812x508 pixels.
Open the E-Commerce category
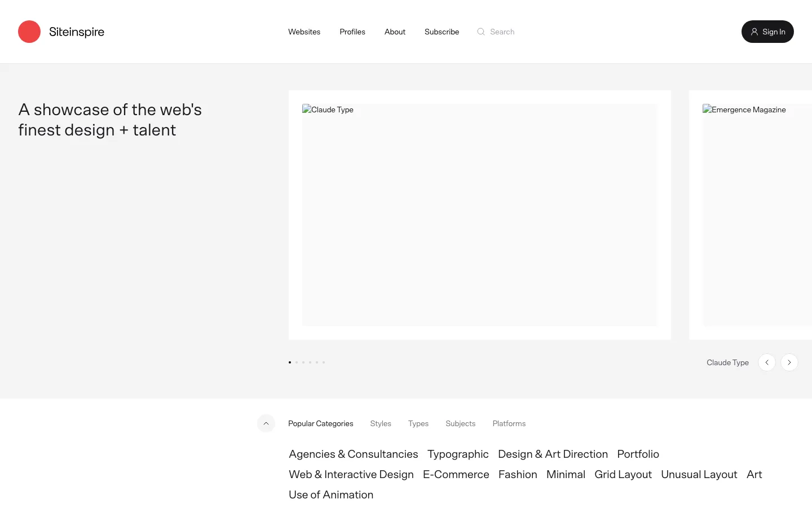[x=456, y=475]
